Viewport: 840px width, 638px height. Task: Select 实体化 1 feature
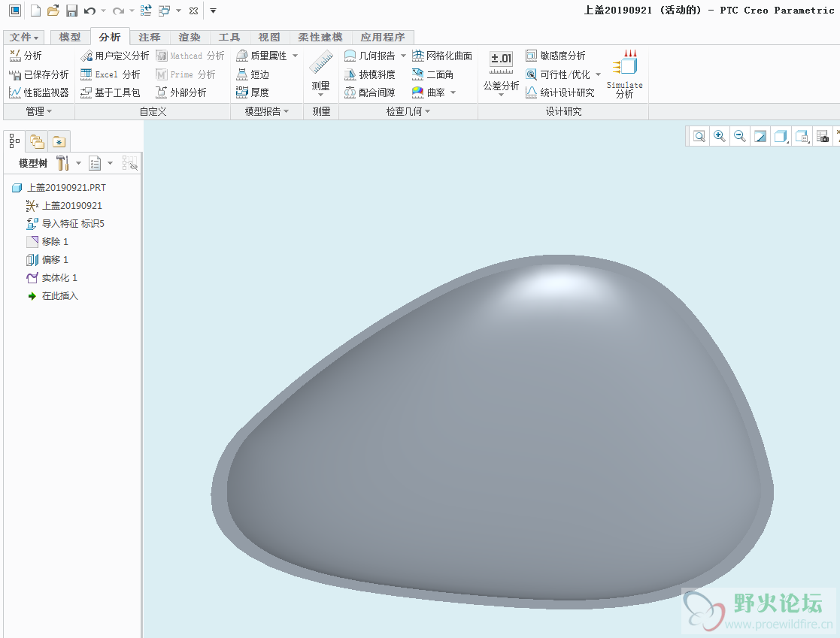[x=52, y=278]
